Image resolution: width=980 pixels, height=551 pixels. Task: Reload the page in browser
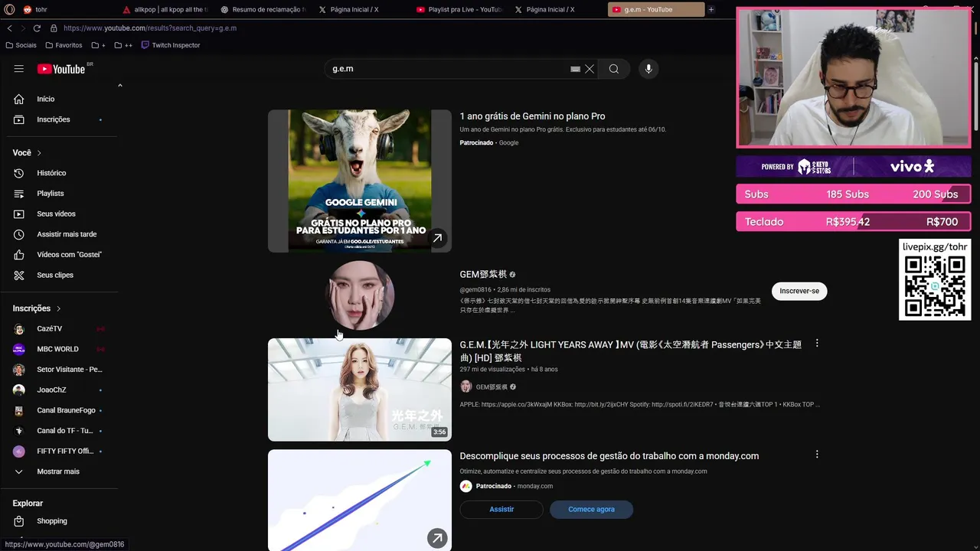[x=37, y=28]
